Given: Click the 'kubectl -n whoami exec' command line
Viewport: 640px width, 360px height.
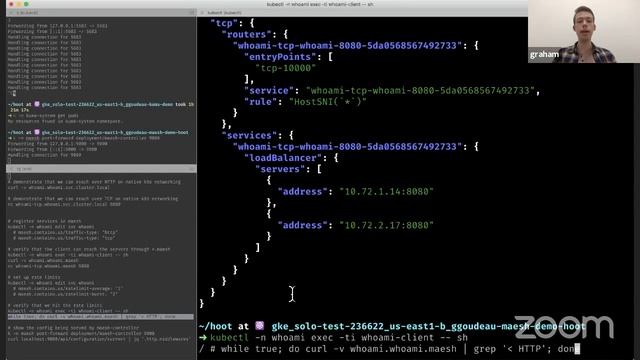Looking at the screenshot, I should pos(339,338).
